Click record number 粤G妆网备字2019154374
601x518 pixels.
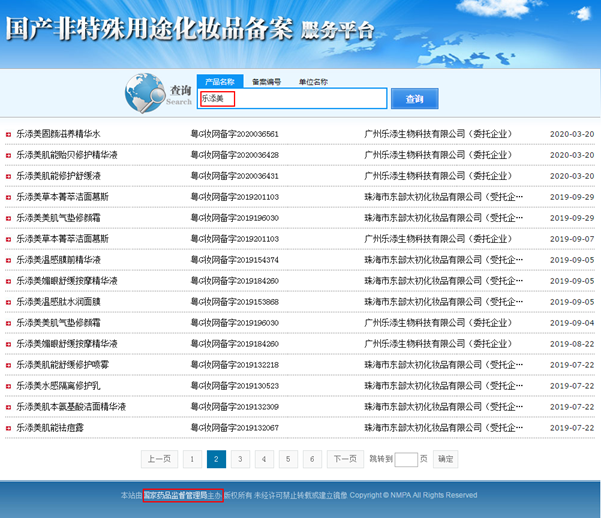pos(235,260)
